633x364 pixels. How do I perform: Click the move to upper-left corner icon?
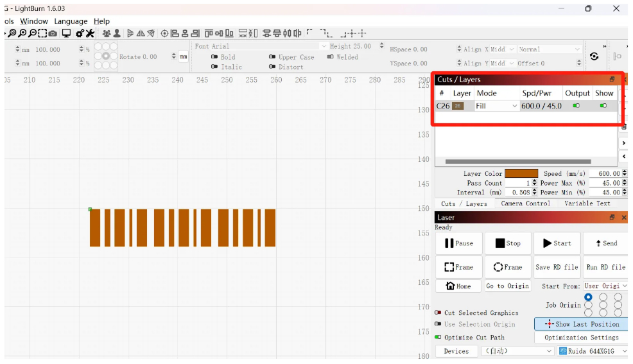309,32
